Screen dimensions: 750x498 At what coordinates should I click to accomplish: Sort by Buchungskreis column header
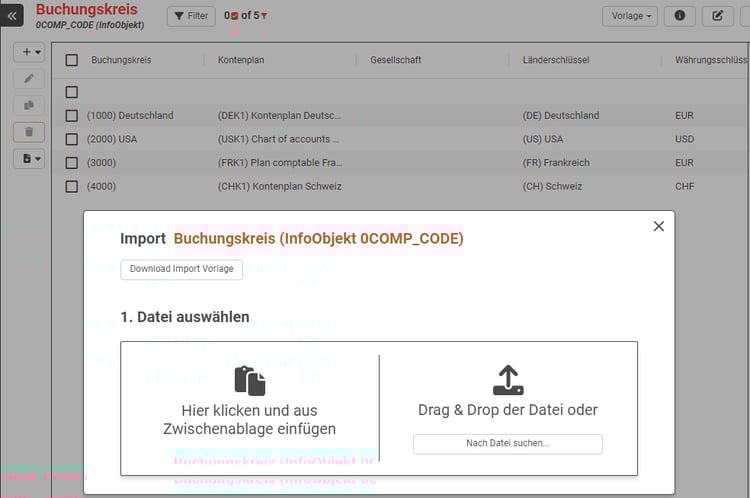(121, 60)
